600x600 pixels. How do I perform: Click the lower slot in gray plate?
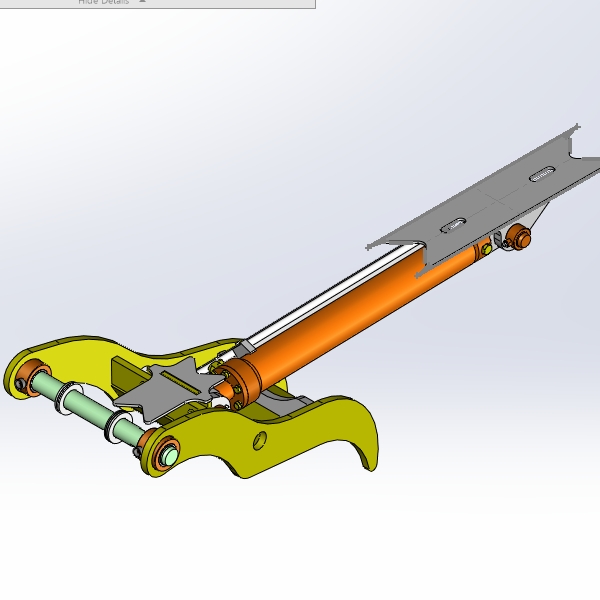[452, 224]
